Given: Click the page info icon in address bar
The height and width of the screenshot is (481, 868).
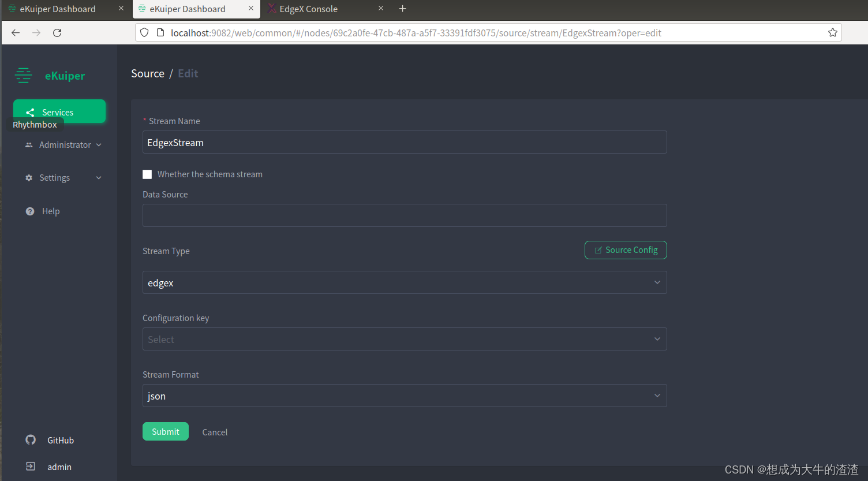Looking at the screenshot, I should 160,32.
